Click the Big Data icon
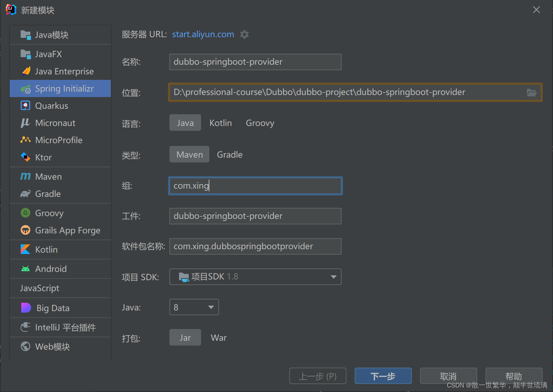 [26, 308]
